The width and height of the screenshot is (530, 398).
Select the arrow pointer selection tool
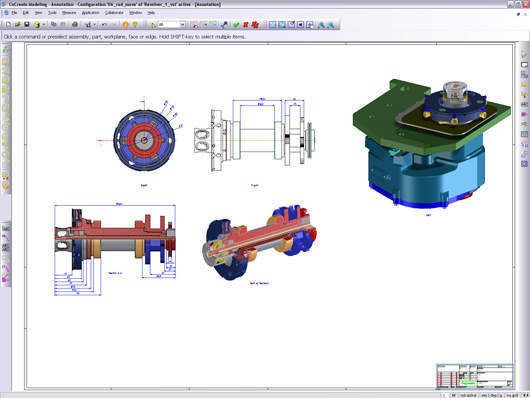click(x=153, y=25)
